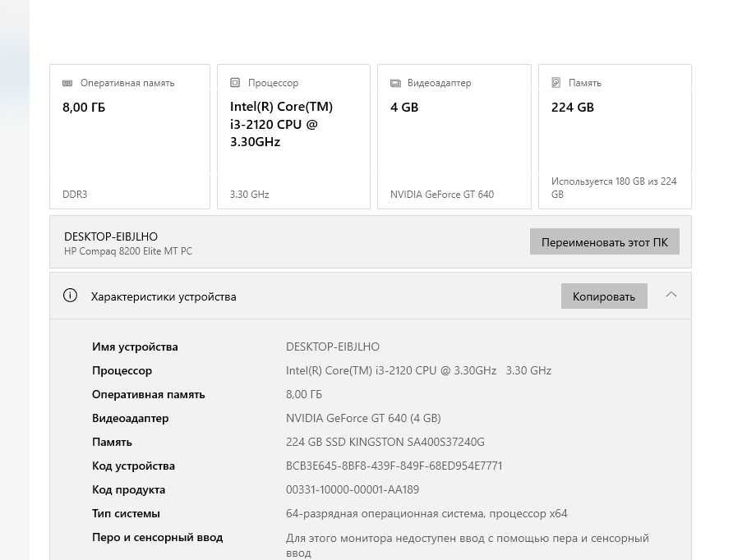Click the DESKTOP-EIBJLHO name in header bar
Screen dimensions: 733x560
[x=111, y=236]
